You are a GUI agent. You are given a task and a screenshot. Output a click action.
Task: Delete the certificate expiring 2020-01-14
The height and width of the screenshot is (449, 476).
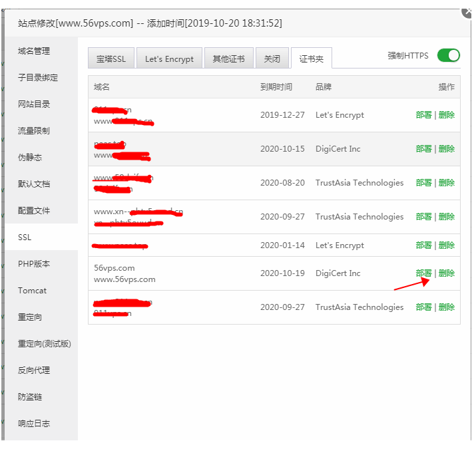pos(447,245)
